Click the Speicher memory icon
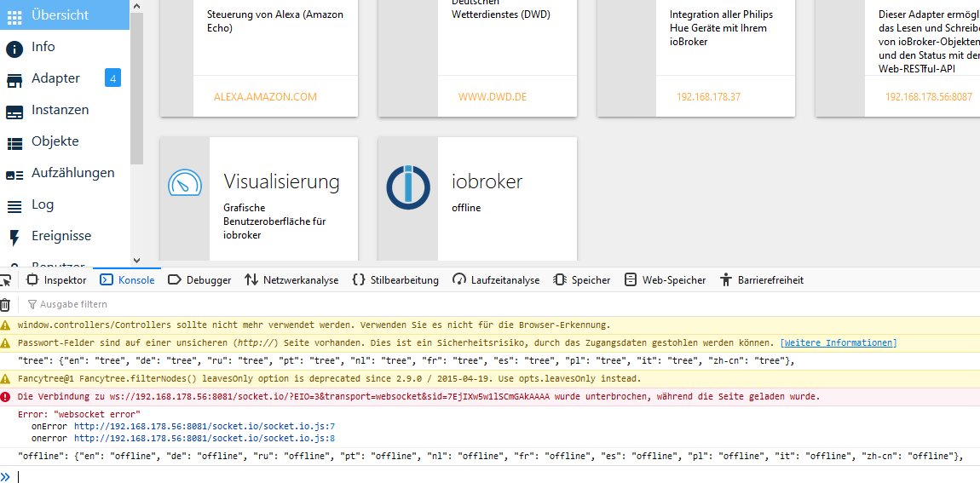Image resolution: width=980 pixels, height=483 pixels. coord(560,280)
